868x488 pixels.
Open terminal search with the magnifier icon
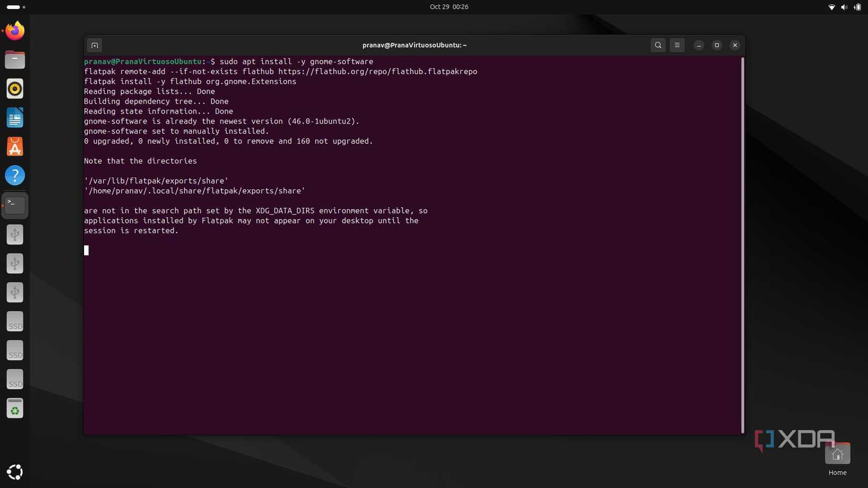point(658,45)
